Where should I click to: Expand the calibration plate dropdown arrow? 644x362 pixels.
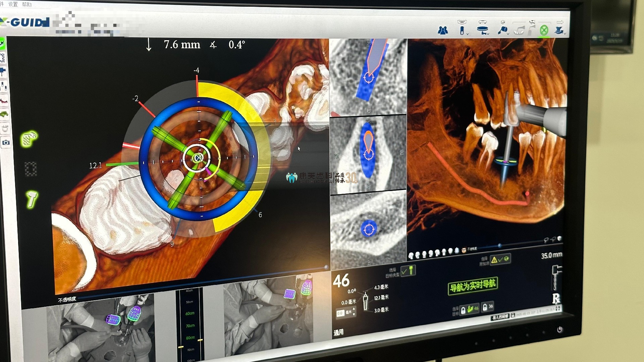tap(488, 34)
